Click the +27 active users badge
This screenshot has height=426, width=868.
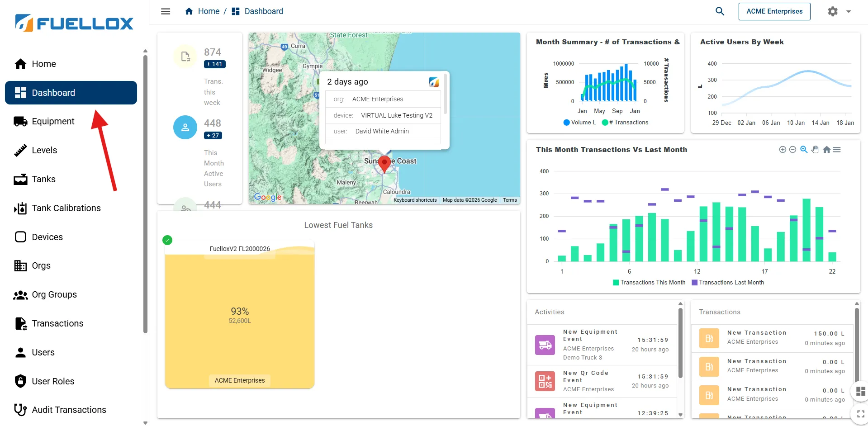pos(213,135)
